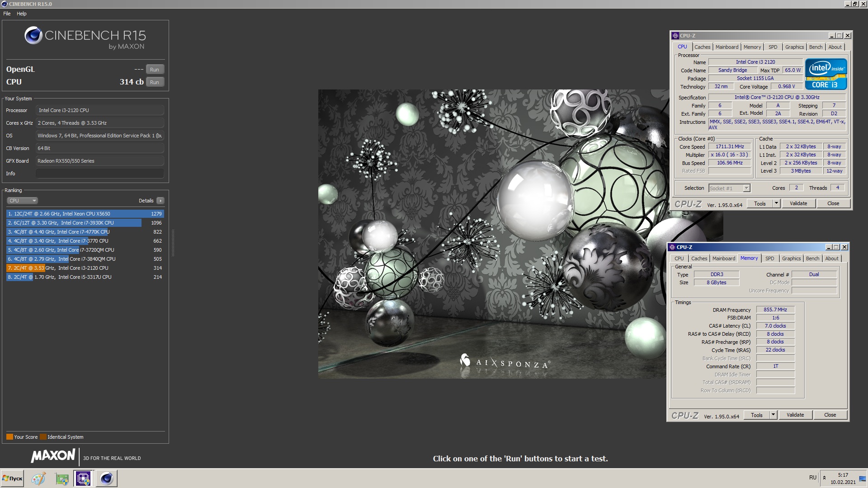This screenshot has height=488, width=868.
Task: Open Tools dropdown arrow in lower CPU-Z
Action: click(x=774, y=415)
